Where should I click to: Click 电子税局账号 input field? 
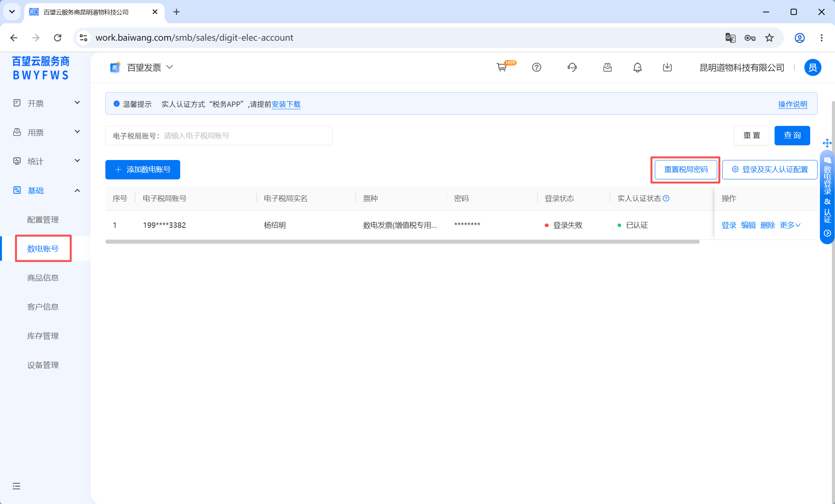point(219,136)
